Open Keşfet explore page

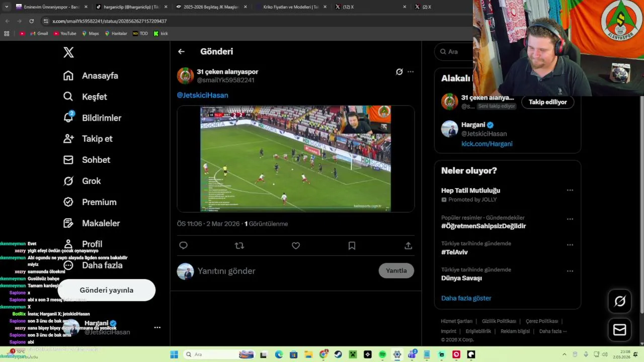[85, 97]
